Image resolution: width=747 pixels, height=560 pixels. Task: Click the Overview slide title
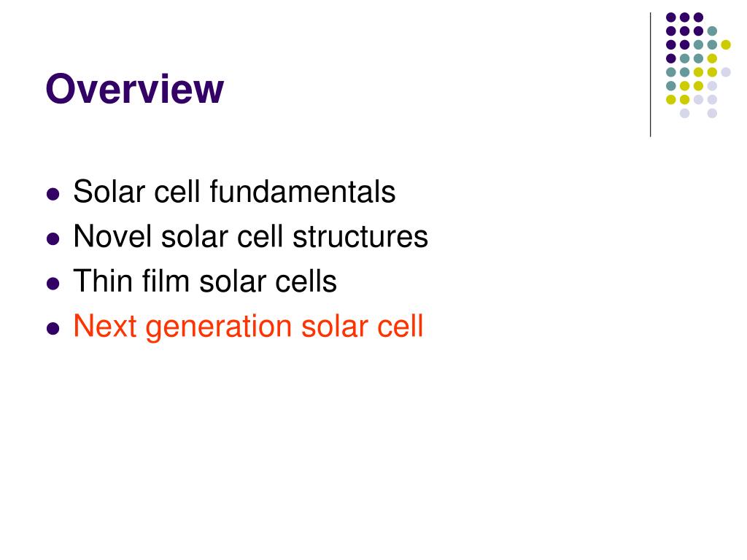coord(134,88)
